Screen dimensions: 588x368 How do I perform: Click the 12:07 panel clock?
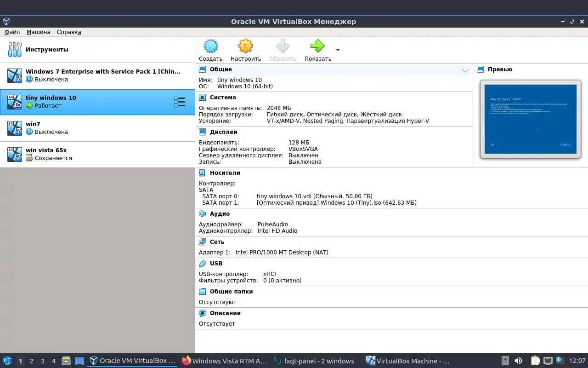tap(577, 361)
